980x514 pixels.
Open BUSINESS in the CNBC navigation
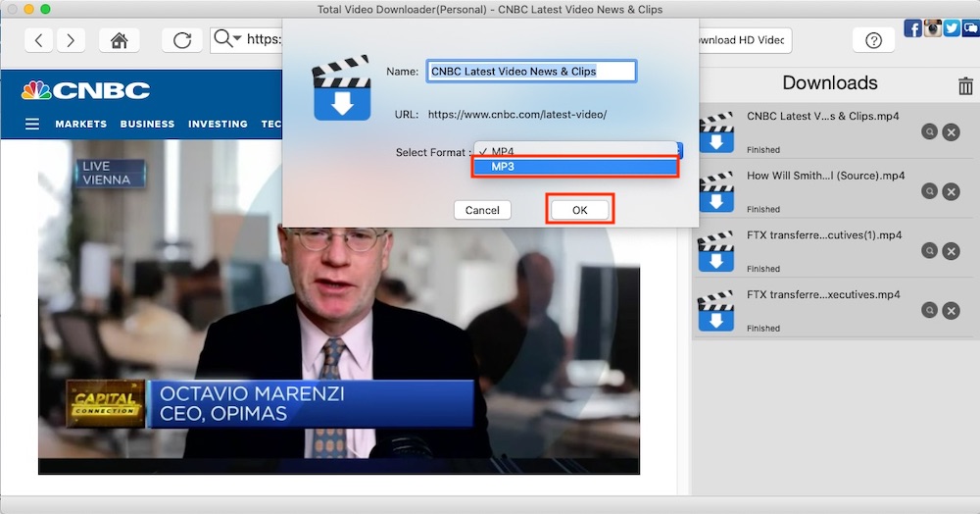click(x=148, y=124)
